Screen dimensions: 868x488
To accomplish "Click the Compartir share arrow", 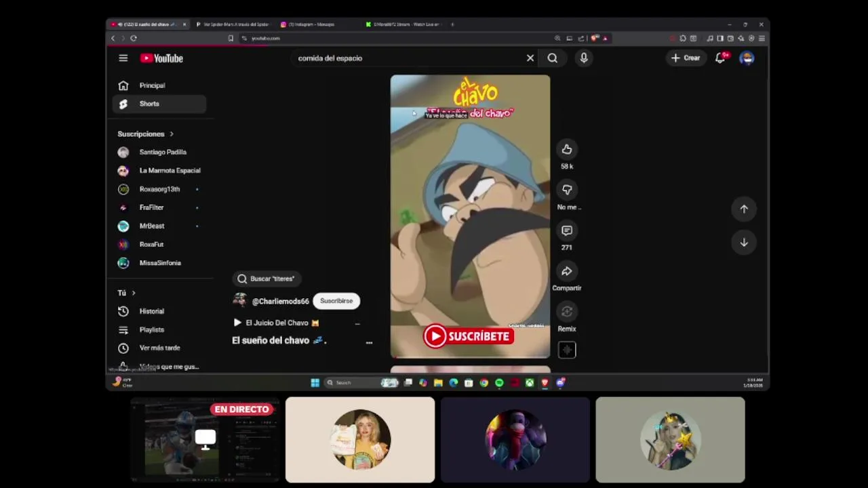I will 567,271.
